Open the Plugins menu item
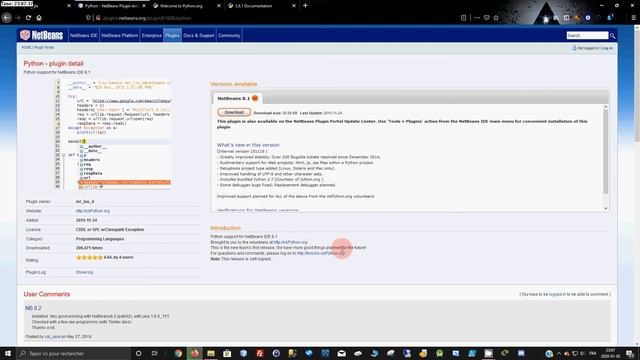 coord(172,36)
